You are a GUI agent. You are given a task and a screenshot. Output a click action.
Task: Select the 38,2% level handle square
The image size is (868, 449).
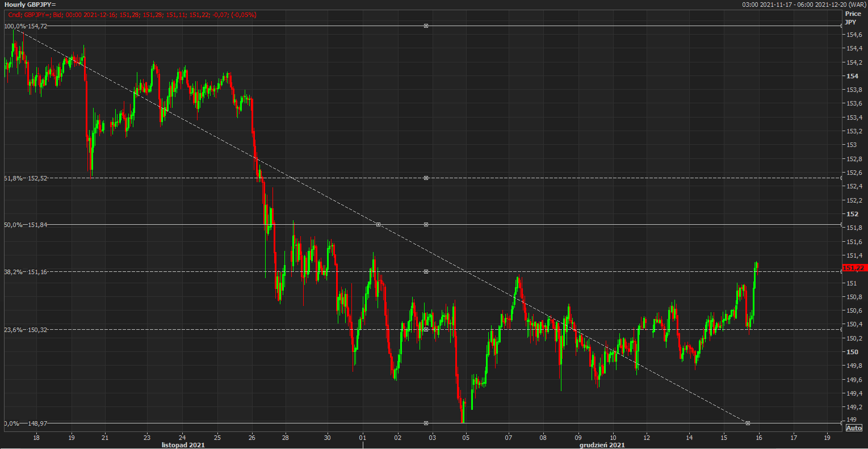426,272
